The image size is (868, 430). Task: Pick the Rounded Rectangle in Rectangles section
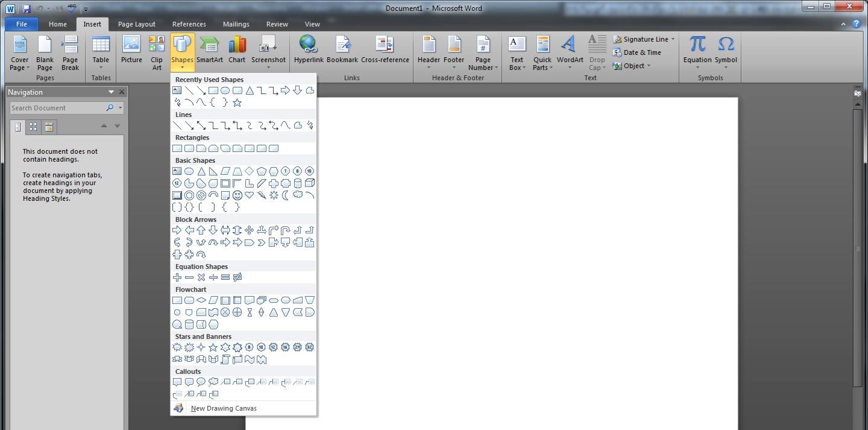coord(189,148)
